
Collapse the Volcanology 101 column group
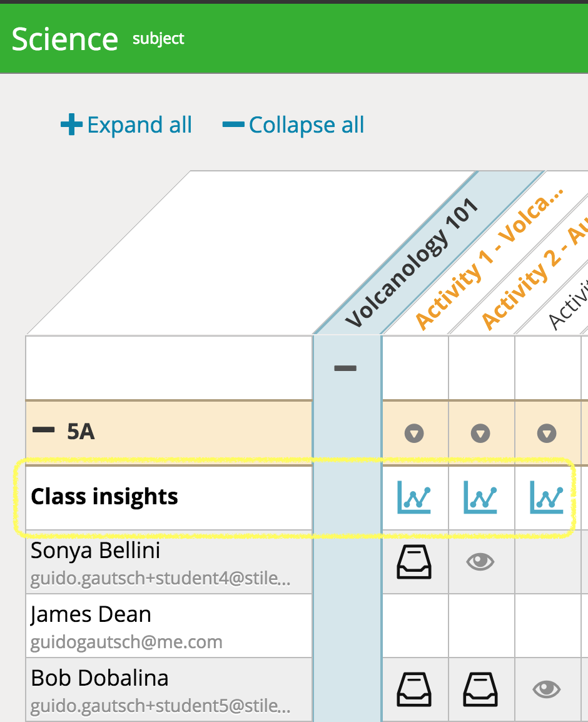[x=345, y=368]
